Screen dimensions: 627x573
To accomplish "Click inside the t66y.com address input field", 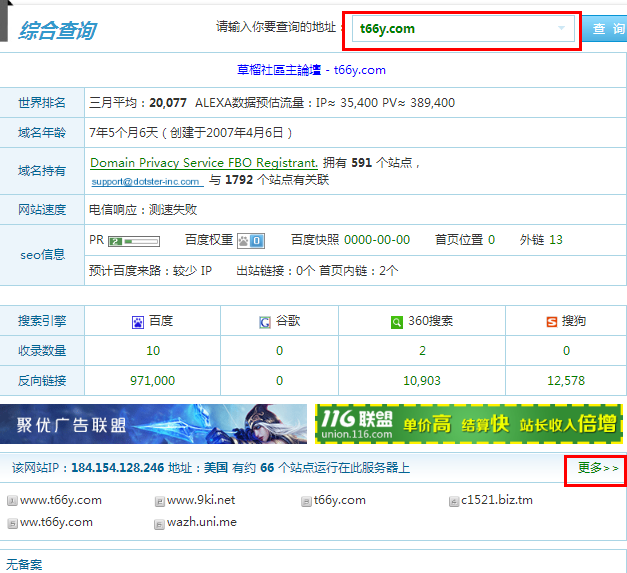I will tap(450, 29).
